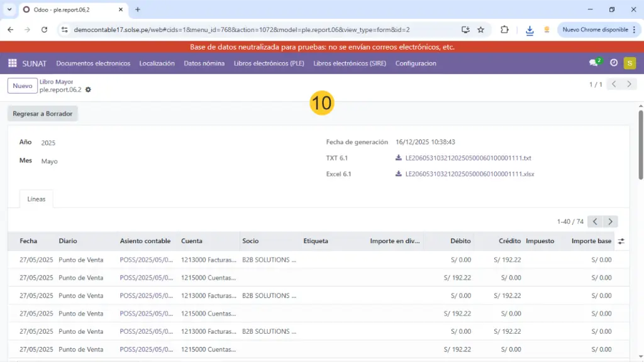The image size is (644, 362).
Task: Go to previous record arrow
Action: 614,84
